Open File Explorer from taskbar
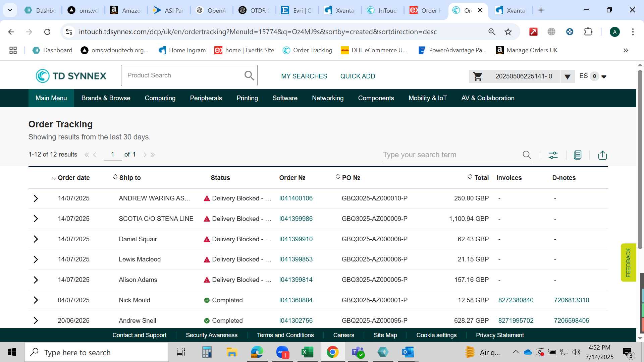This screenshot has width=644, height=362. coord(231,352)
